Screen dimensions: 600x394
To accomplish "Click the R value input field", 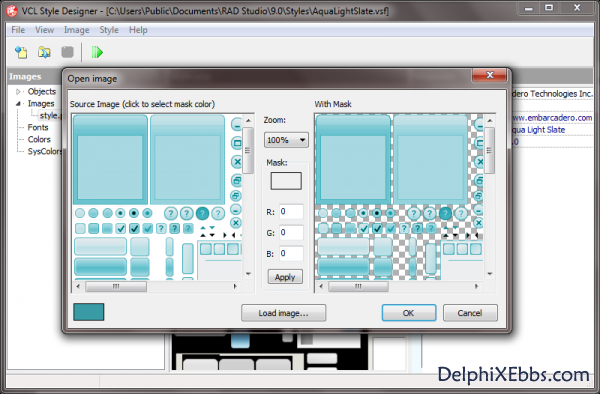I will tap(291, 212).
